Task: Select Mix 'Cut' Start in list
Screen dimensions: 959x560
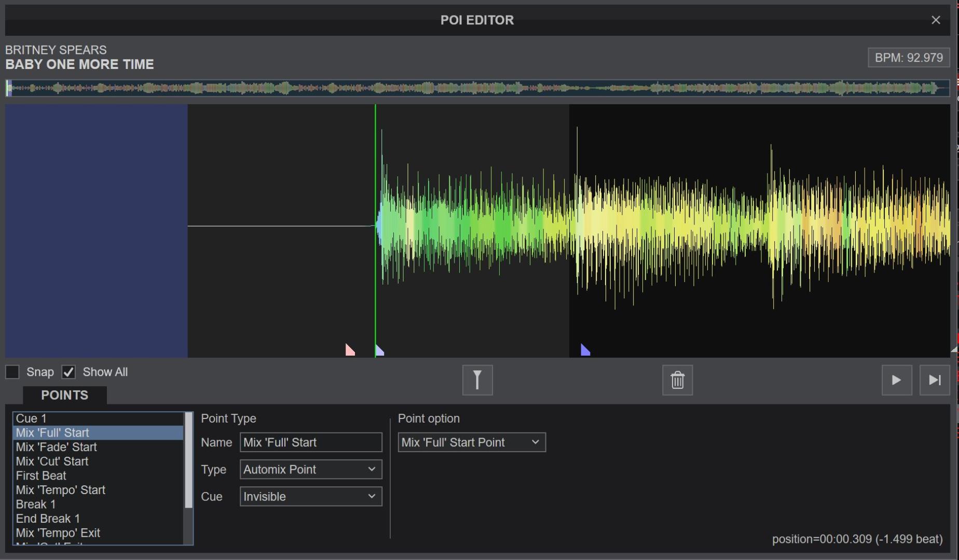Action: (x=98, y=461)
